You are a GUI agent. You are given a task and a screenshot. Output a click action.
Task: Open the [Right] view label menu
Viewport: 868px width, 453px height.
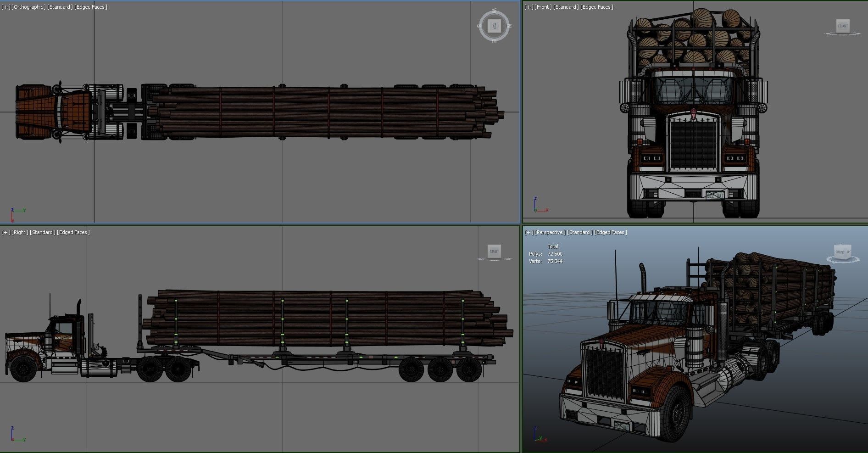pos(20,232)
